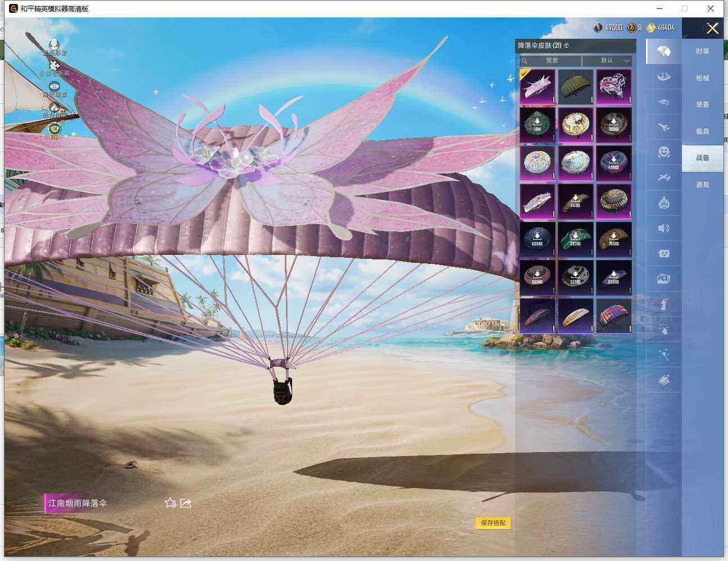
Task: Minimize the 和平精英模拟器高清版 window
Action: click(x=659, y=8)
